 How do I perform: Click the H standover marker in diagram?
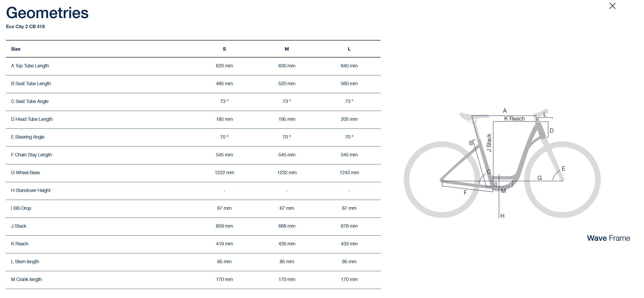502,216
